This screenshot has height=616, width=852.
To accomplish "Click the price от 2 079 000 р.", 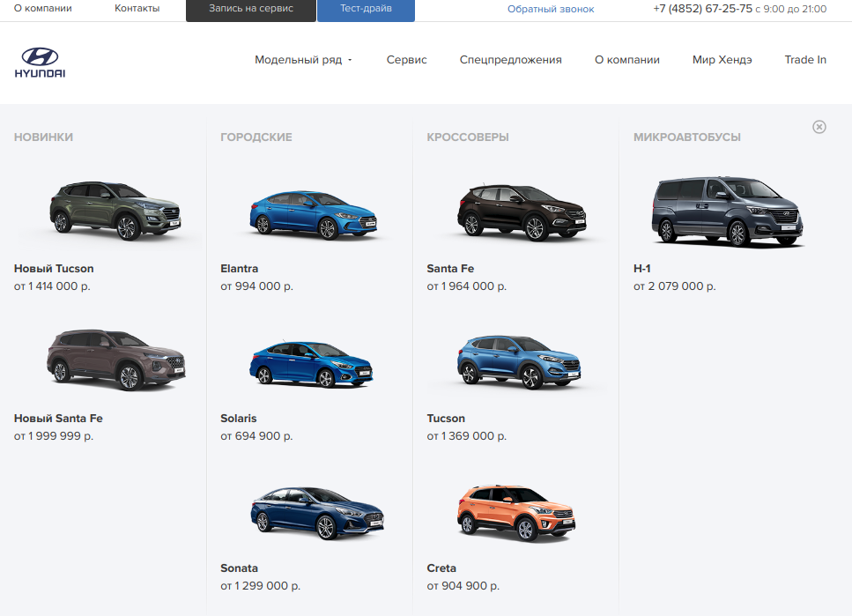I will [674, 286].
